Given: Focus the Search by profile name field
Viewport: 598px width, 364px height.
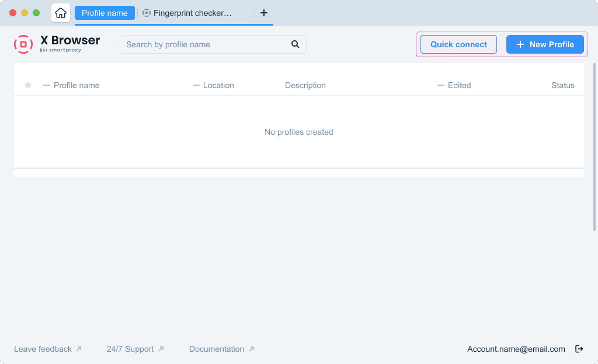Looking at the screenshot, I should point(213,44).
